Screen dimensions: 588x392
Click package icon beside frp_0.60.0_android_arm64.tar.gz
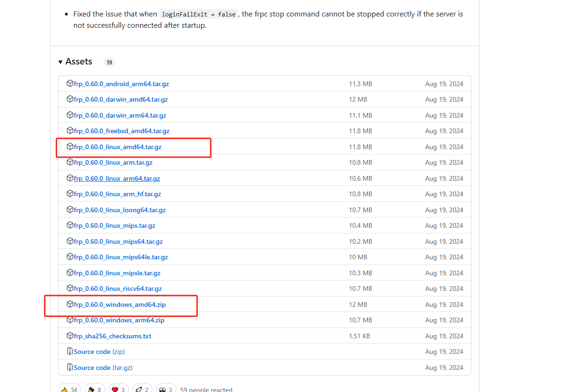click(70, 84)
